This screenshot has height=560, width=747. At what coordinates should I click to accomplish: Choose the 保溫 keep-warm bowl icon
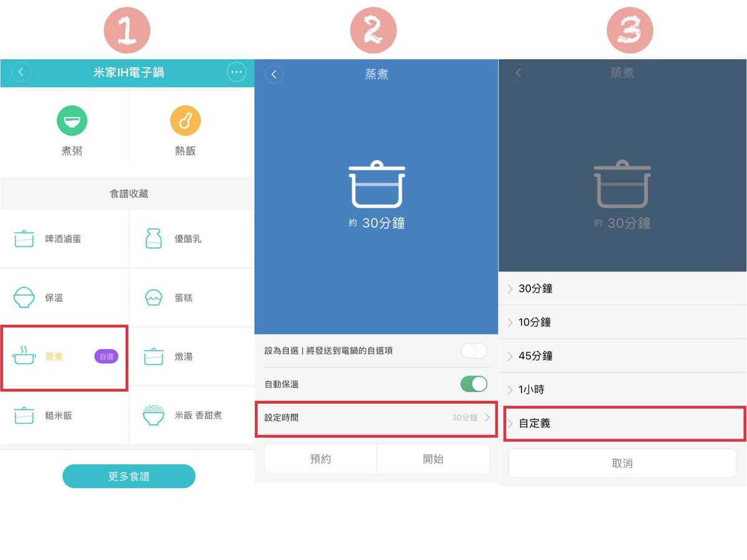[24, 297]
